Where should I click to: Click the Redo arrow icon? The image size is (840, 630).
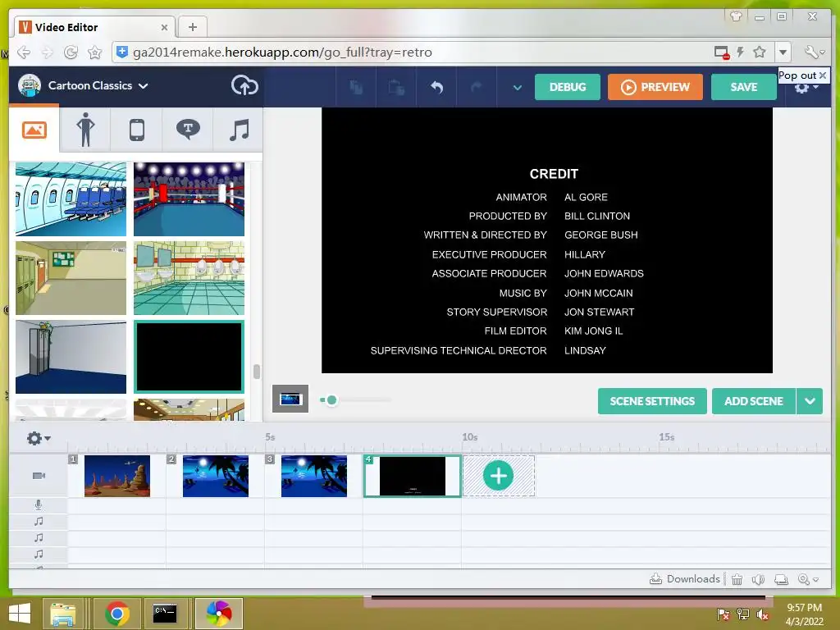click(x=477, y=87)
